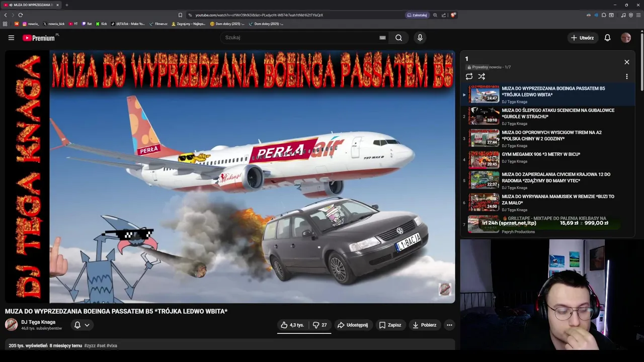
Task: Click Pobierz download button
Action: (x=424, y=325)
